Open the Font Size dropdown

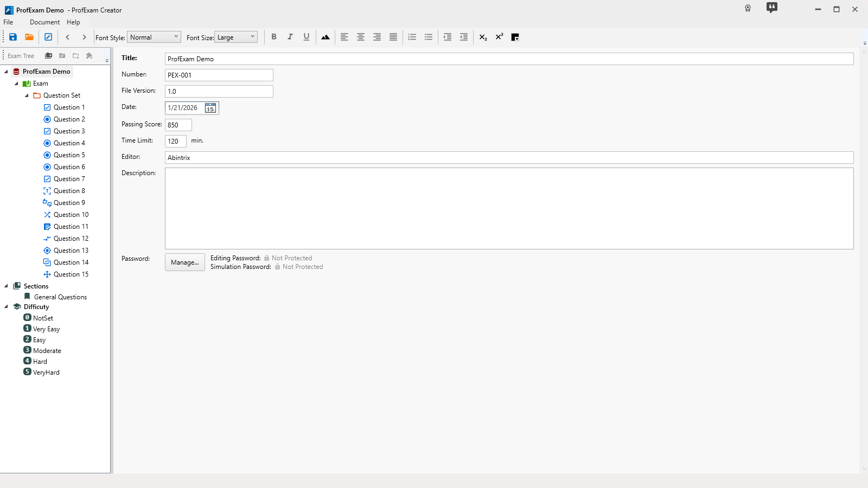click(x=236, y=37)
